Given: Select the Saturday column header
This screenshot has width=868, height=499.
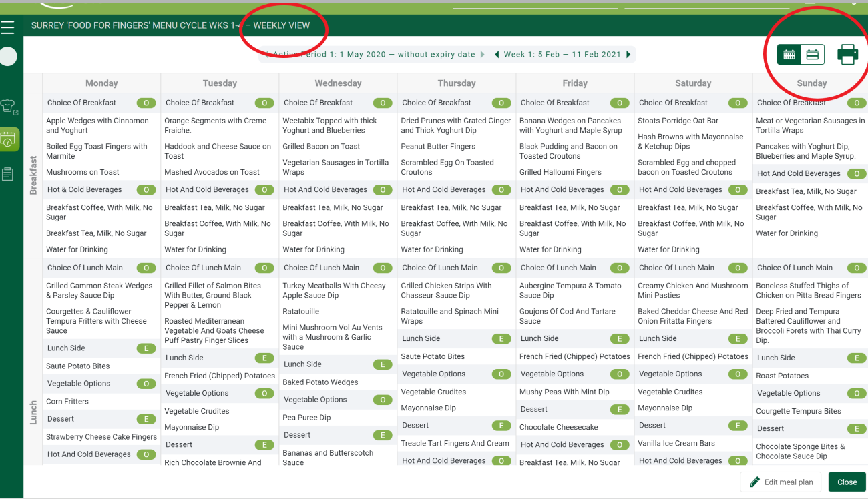Looking at the screenshot, I should 693,83.
